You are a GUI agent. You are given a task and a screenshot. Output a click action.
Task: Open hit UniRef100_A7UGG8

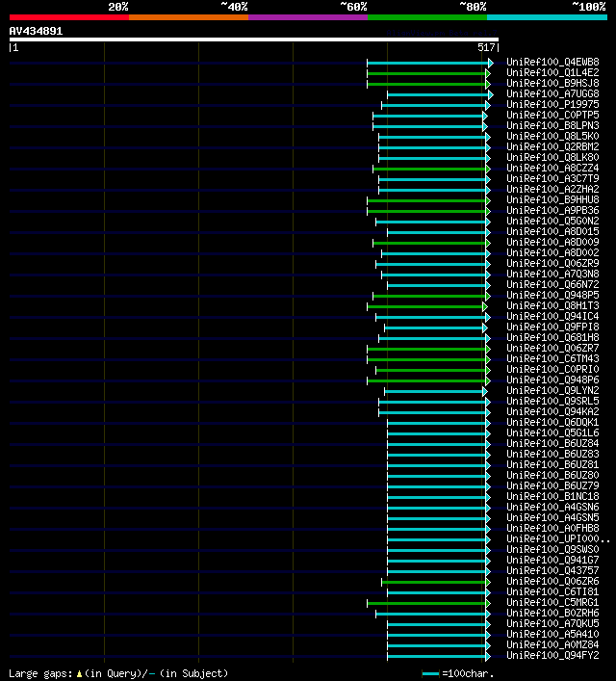(552, 93)
